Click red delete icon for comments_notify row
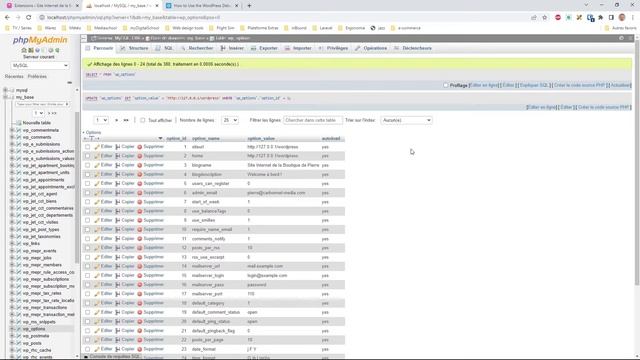Screen dimensions: 640x360 pos(140,239)
